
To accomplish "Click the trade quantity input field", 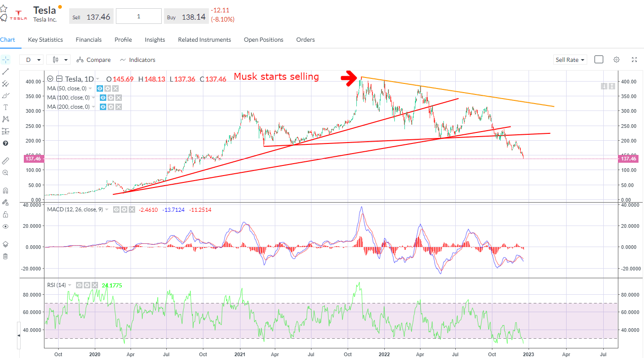I will (x=139, y=17).
